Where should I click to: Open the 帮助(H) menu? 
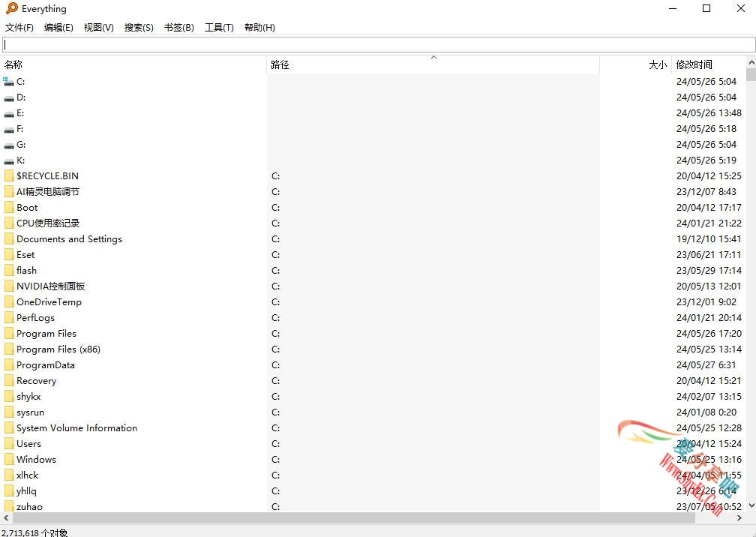point(259,28)
